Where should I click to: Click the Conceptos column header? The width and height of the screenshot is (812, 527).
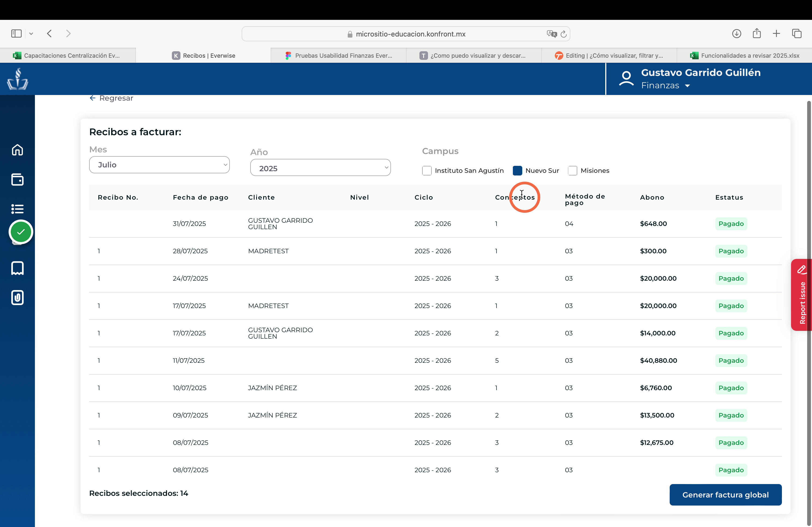(x=515, y=197)
